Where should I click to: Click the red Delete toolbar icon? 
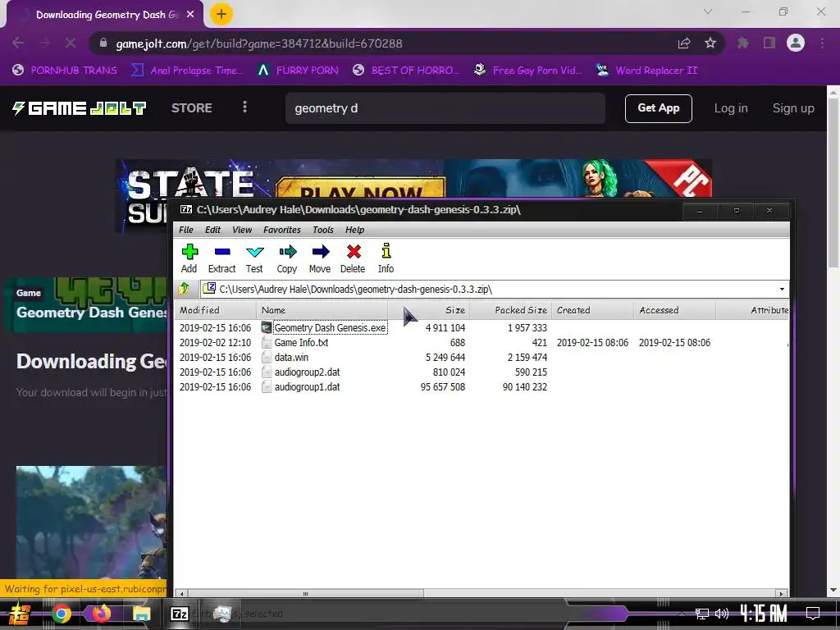click(353, 258)
